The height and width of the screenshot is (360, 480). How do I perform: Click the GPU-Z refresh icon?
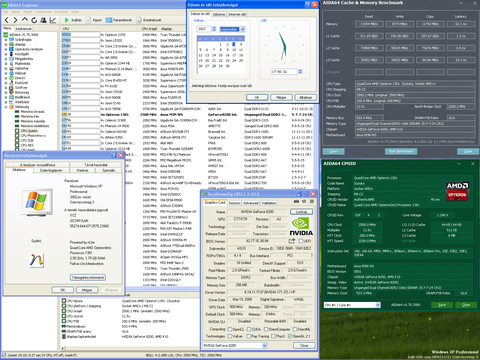pyautogui.click(x=304, y=202)
